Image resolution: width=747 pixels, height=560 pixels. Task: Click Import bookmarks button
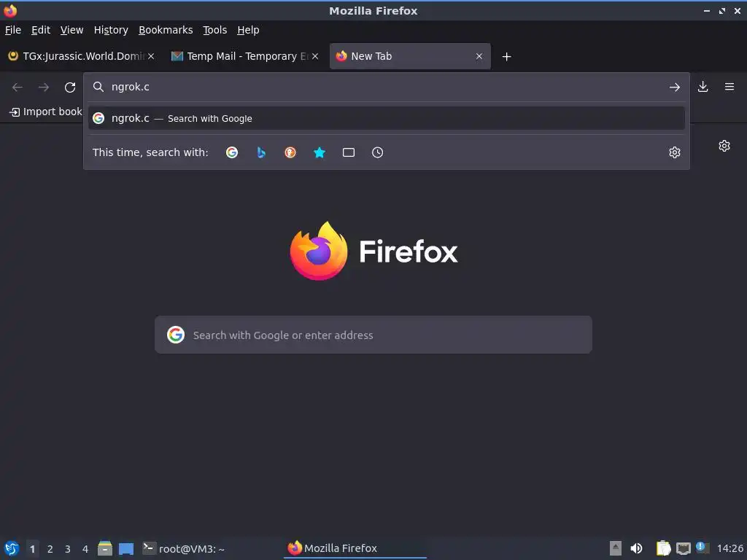pos(46,112)
